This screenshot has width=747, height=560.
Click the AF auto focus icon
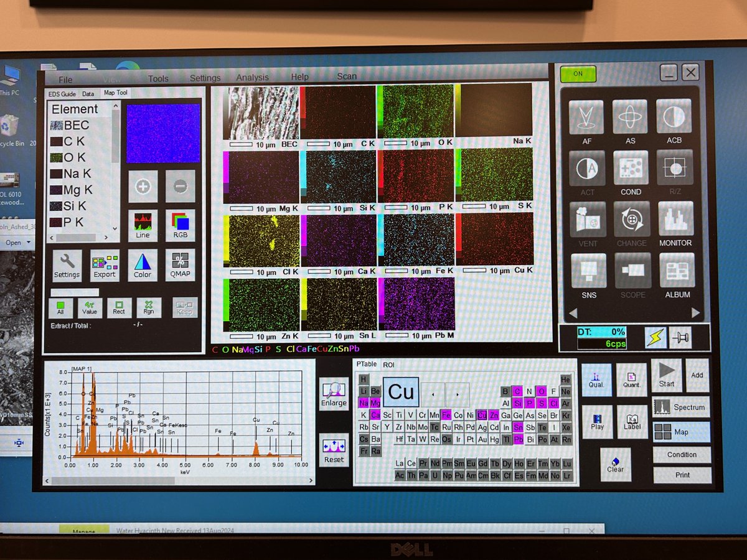(586, 116)
